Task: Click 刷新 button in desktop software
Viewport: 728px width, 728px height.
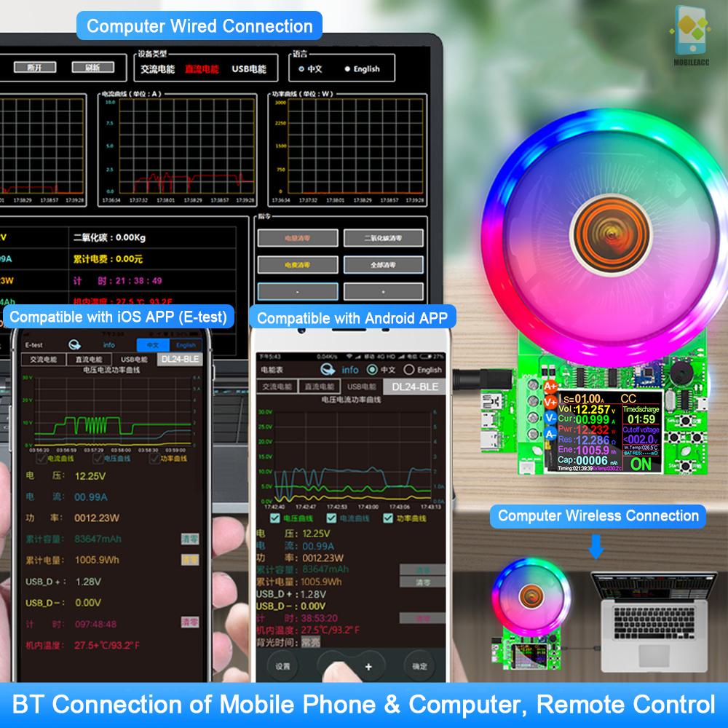Action: [x=93, y=68]
